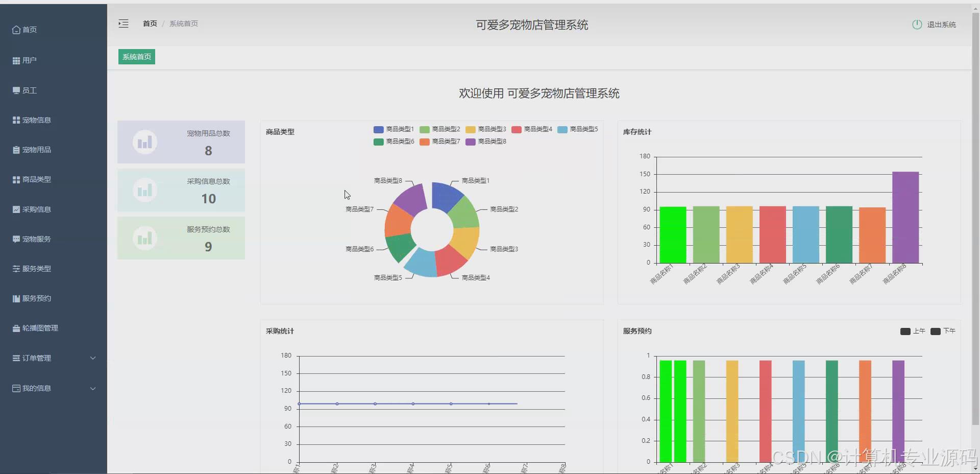Viewport: 980px width, 474px height.
Task: Switch to the 系统首页 tab
Action: click(136, 57)
